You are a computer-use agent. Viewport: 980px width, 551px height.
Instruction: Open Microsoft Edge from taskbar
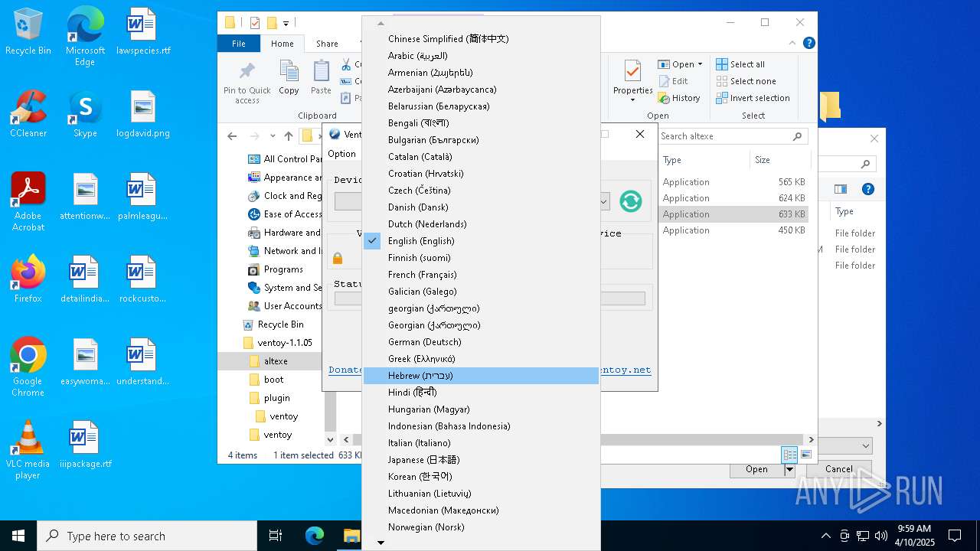click(315, 536)
